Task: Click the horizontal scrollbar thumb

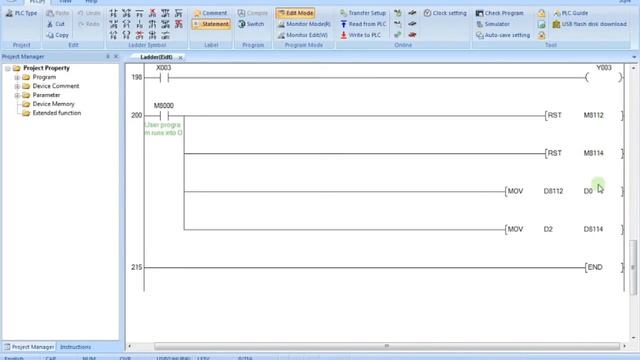Action: (387, 346)
